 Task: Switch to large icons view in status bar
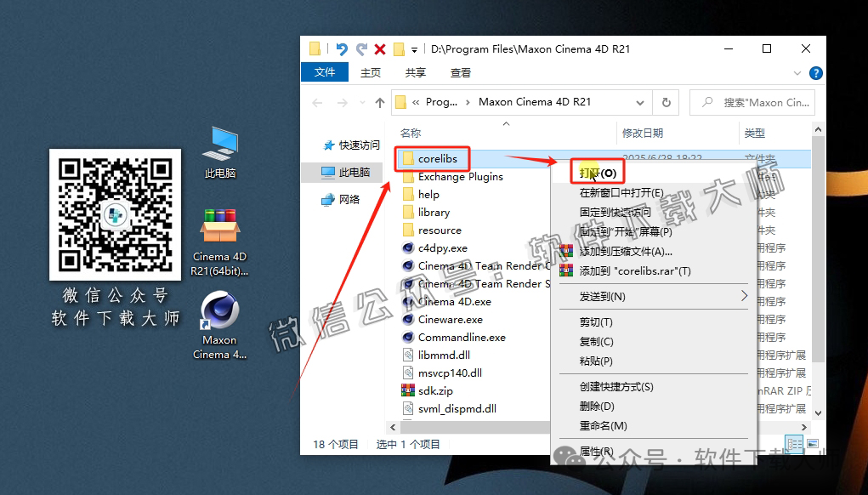[x=813, y=444]
